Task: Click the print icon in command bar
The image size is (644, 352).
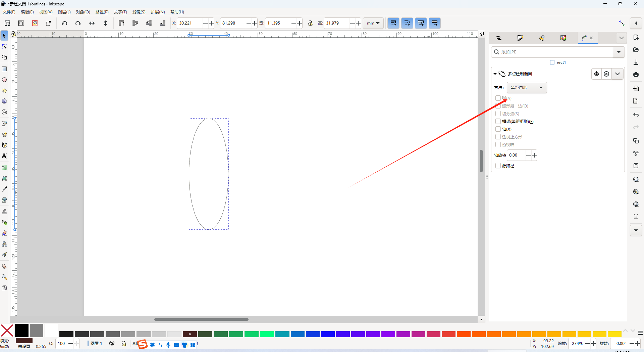Action: pyautogui.click(x=636, y=75)
